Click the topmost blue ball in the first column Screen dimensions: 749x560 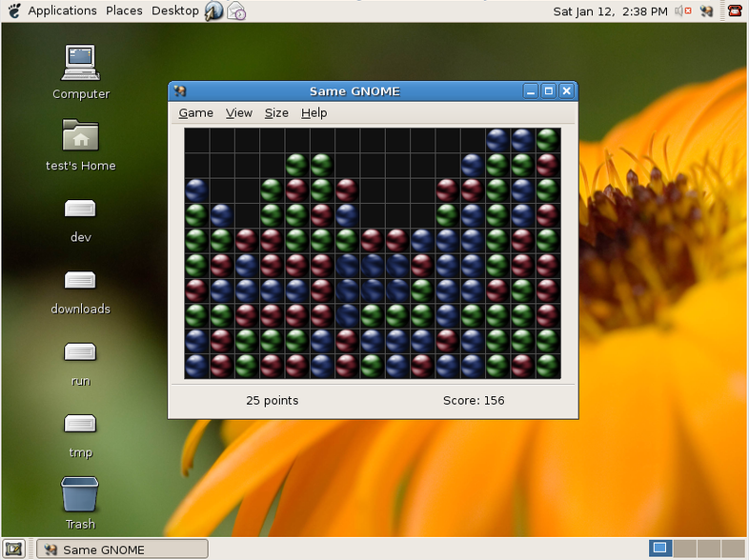click(196, 190)
